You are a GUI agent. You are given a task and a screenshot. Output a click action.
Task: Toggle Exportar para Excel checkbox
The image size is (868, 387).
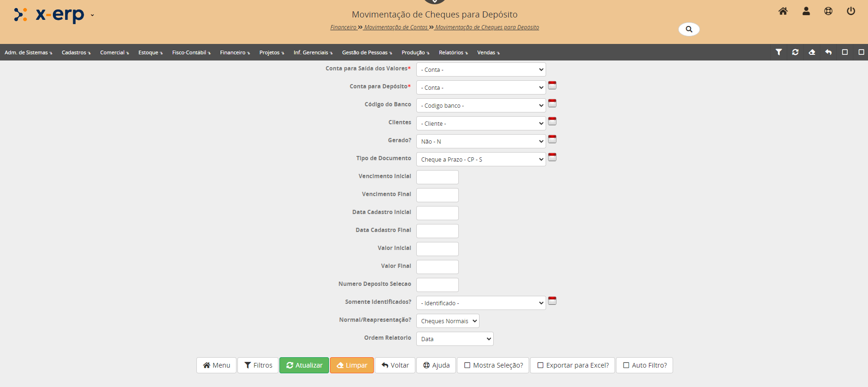pyautogui.click(x=540, y=365)
